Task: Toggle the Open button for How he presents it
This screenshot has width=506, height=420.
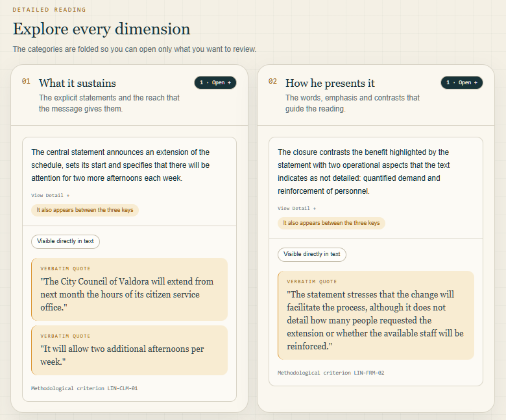Action: [462, 82]
